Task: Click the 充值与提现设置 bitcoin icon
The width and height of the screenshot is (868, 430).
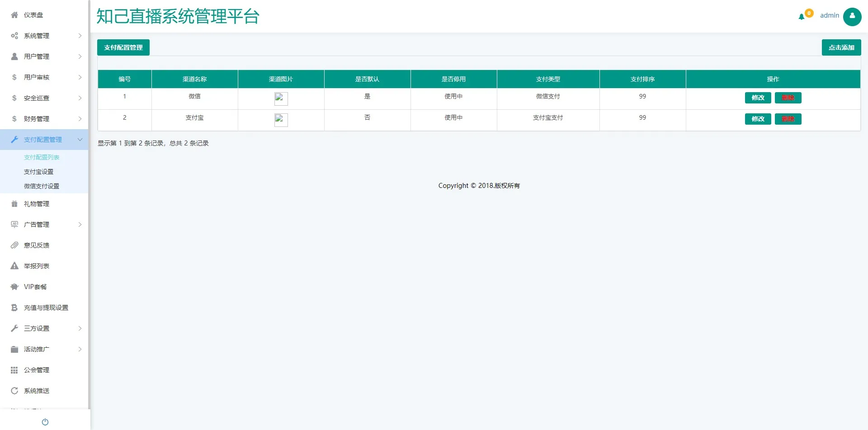Action: tap(14, 308)
